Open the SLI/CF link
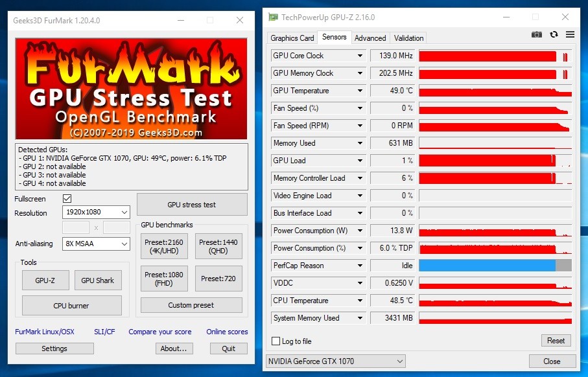 click(104, 332)
